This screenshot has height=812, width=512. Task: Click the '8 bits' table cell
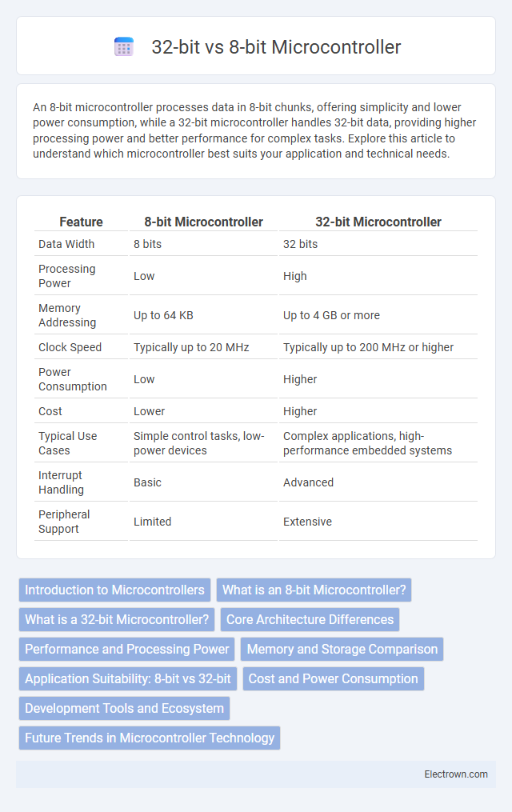click(x=147, y=244)
